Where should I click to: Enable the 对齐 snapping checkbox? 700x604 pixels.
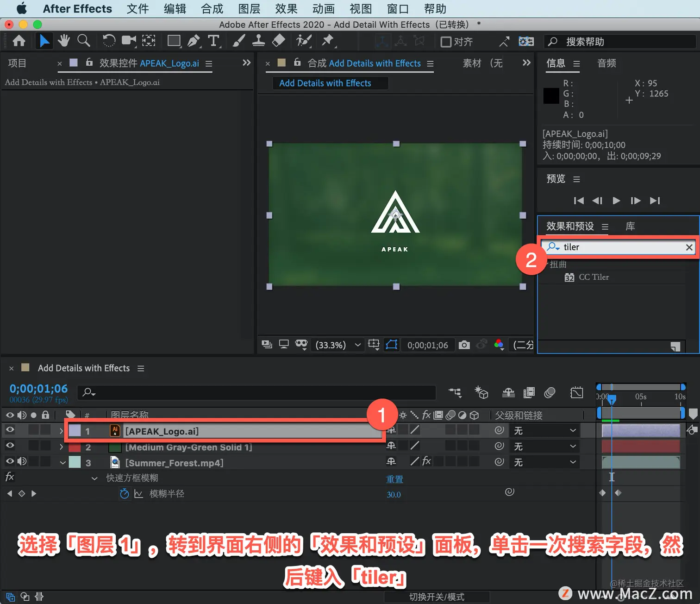click(446, 42)
